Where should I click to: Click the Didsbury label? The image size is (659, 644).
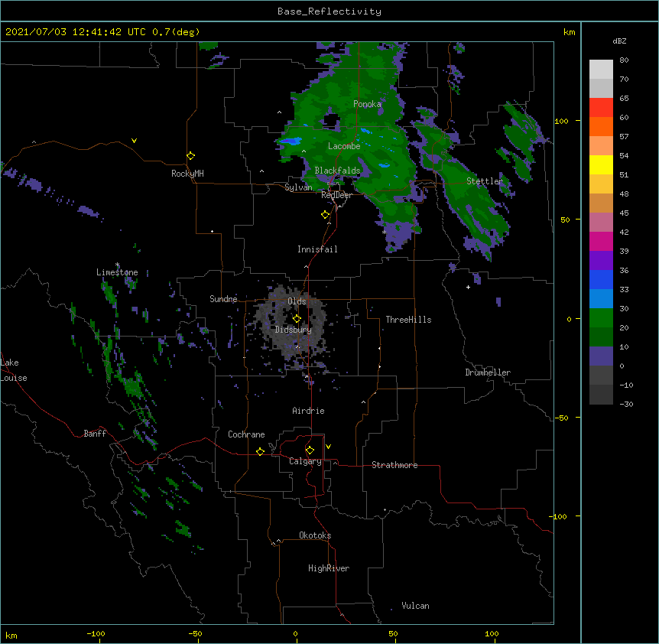[x=294, y=330]
